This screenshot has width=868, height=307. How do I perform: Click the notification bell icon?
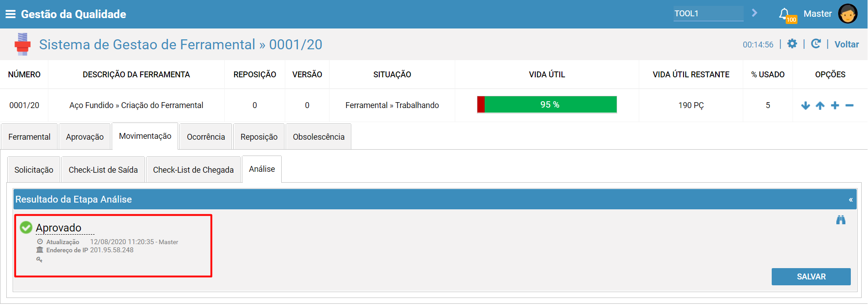tap(784, 14)
